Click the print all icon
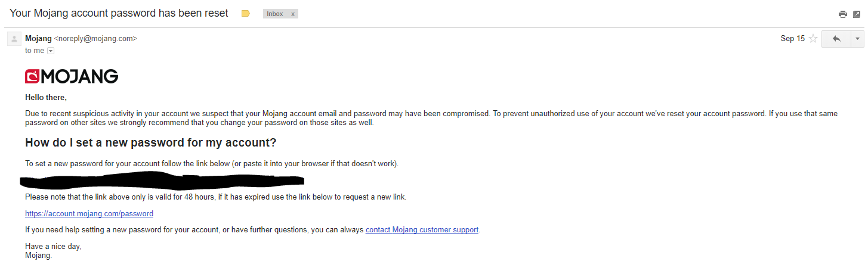Image resolution: width=868 pixels, height=277 pixels. (x=843, y=14)
